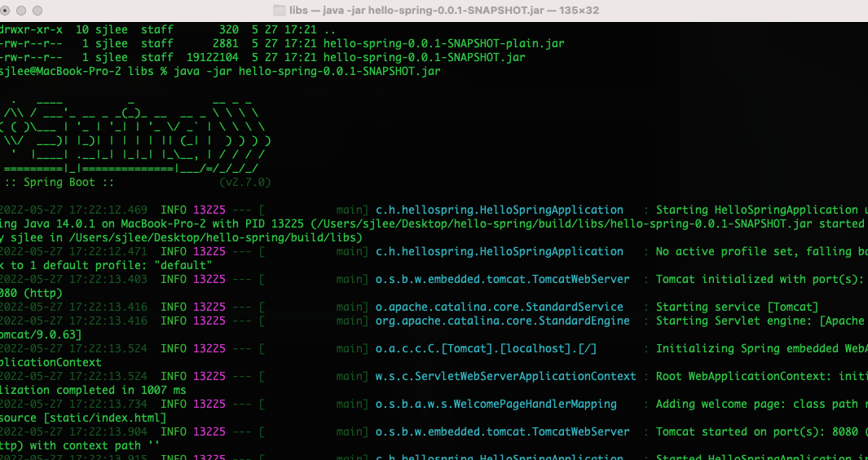
Task: Click the text "with context path ''"
Action: 95,445
